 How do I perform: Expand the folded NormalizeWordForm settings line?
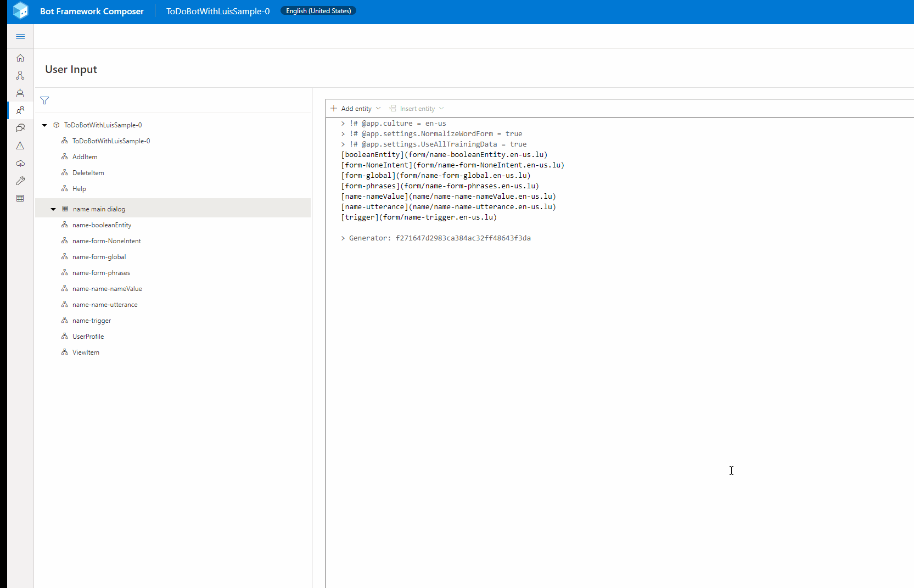click(343, 134)
